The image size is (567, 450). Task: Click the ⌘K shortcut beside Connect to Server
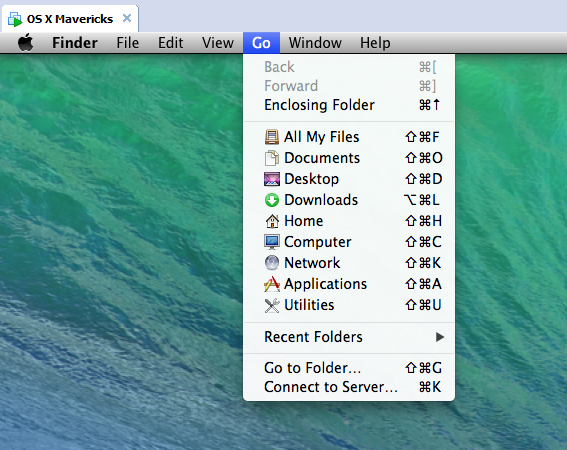(430, 387)
